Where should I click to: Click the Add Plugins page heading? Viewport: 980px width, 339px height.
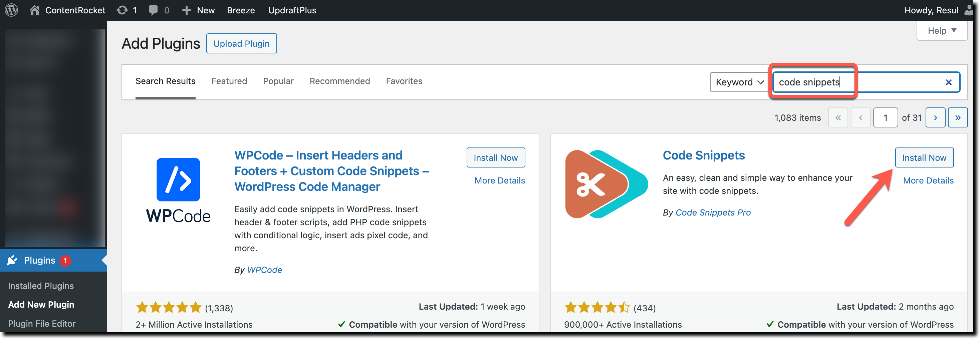click(161, 44)
